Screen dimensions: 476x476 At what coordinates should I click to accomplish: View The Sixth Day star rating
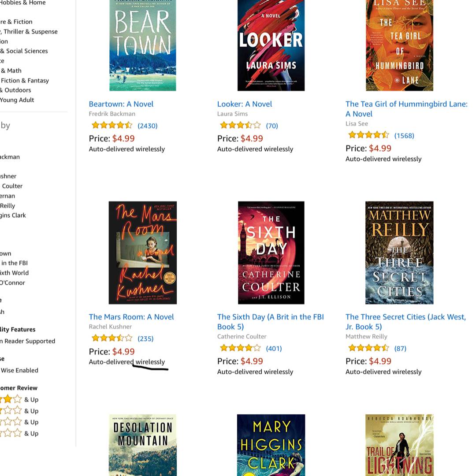click(x=241, y=348)
